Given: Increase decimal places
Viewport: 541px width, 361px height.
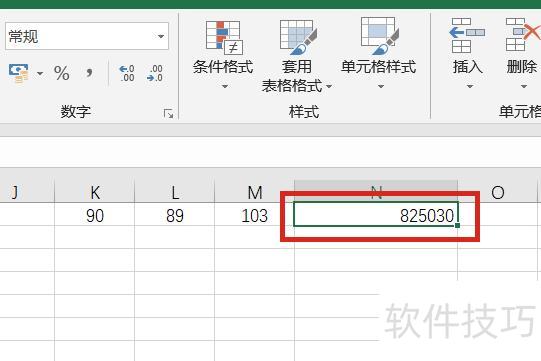Looking at the screenshot, I should tap(127, 73).
